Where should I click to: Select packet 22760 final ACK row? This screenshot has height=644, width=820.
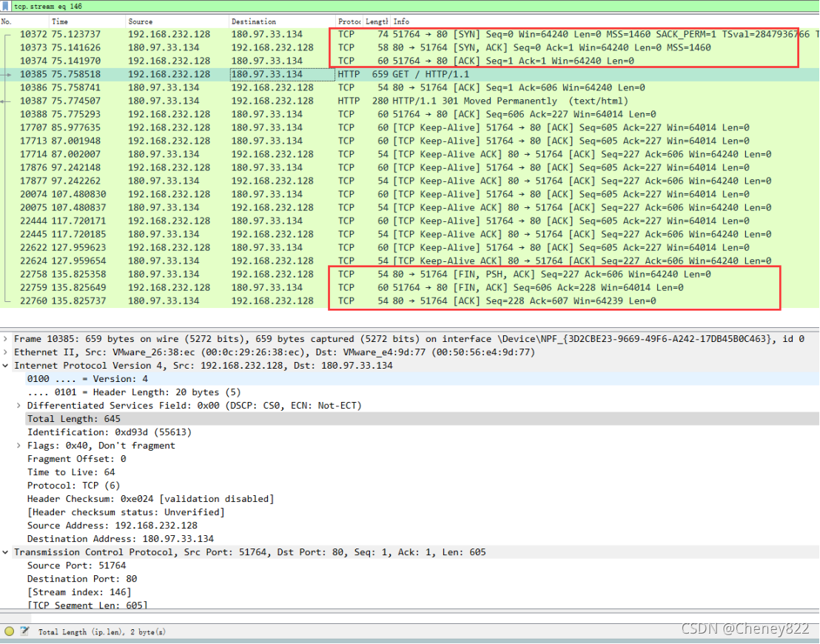409,301
